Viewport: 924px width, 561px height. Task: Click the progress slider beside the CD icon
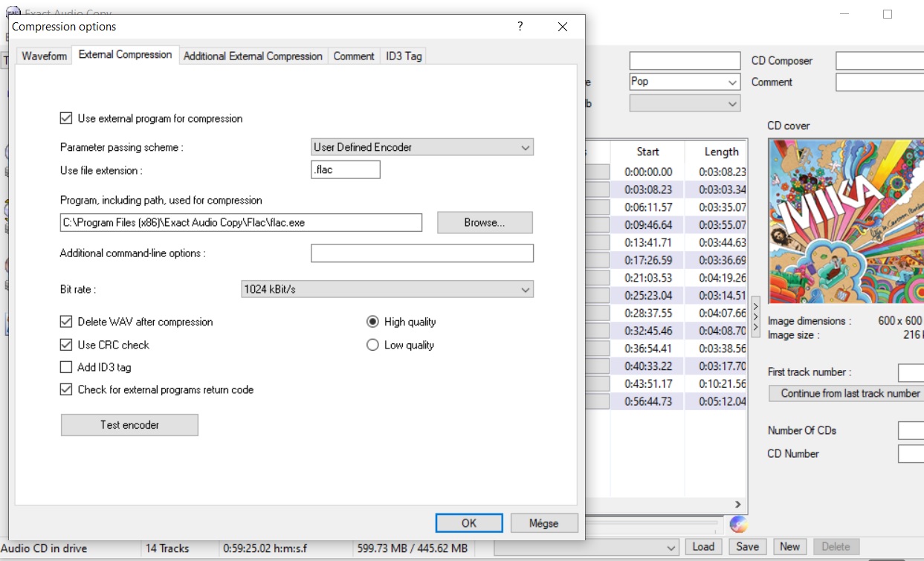[x=653, y=524]
